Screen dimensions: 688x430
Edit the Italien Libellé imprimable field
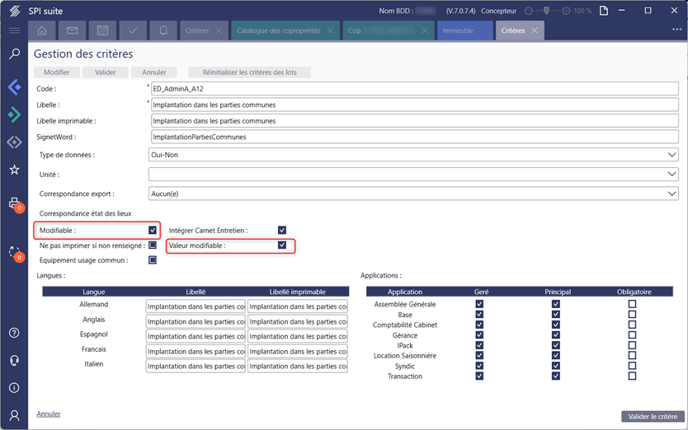click(x=297, y=366)
